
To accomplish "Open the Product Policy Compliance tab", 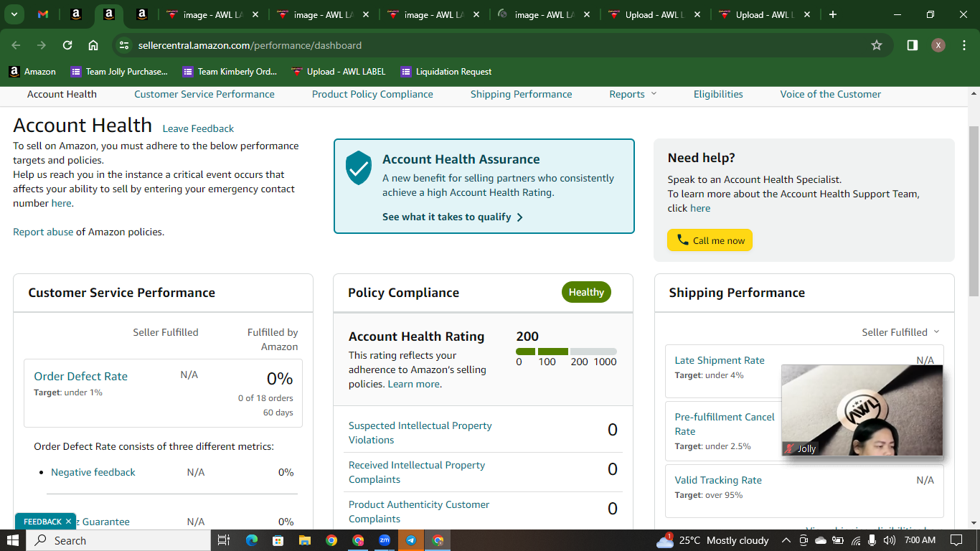I will [372, 94].
